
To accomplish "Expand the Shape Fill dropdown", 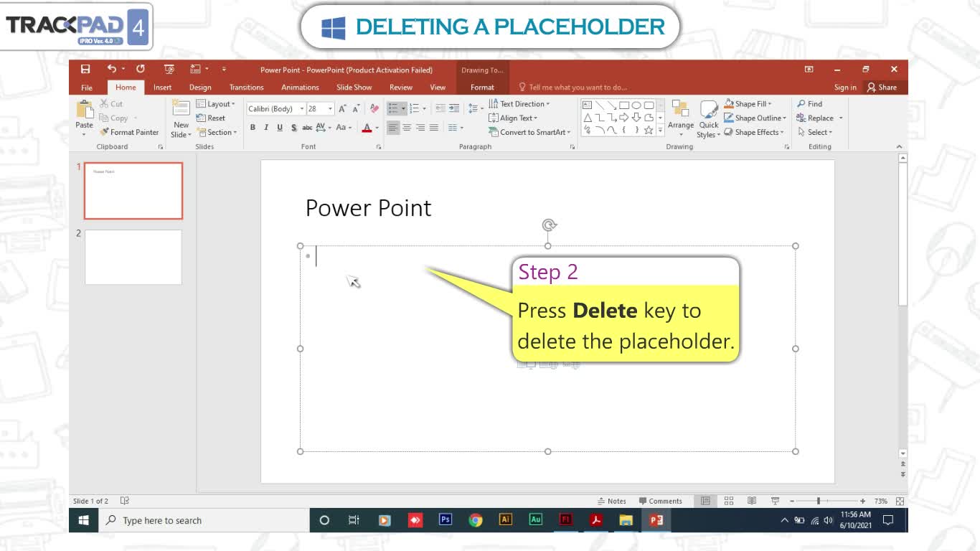I will click(748, 104).
